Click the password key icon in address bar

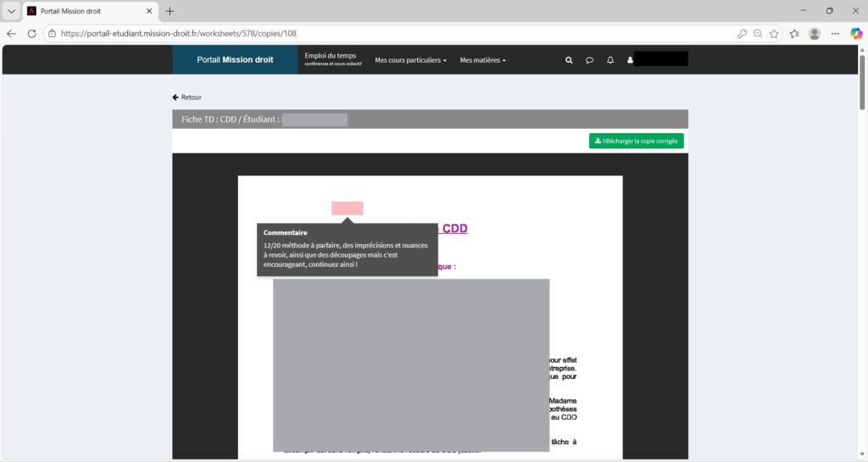pos(743,33)
